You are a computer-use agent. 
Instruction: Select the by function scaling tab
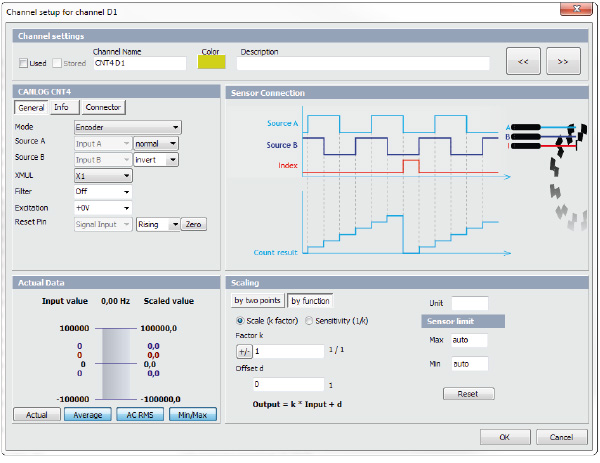pos(310,301)
